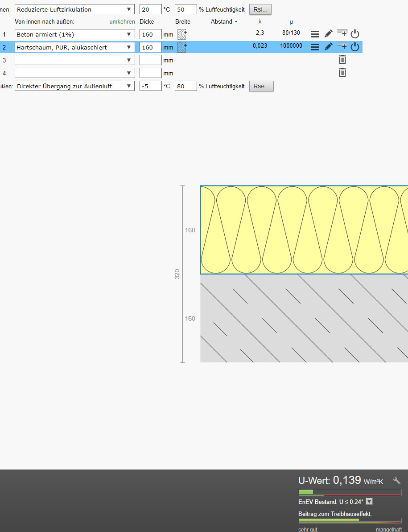Click the Rse... button
The width and height of the screenshot is (408, 532).
[x=261, y=86]
